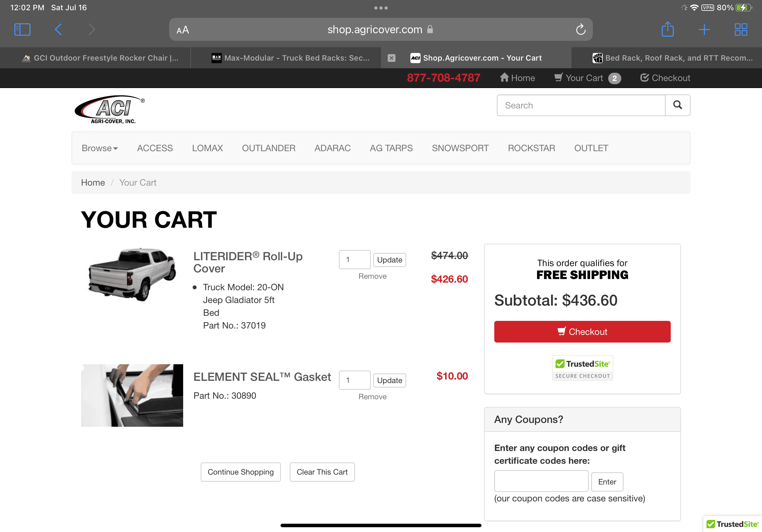Screen dimensions: 762x532
Task: Open the AG TARPS menu item
Action: pos(391,148)
